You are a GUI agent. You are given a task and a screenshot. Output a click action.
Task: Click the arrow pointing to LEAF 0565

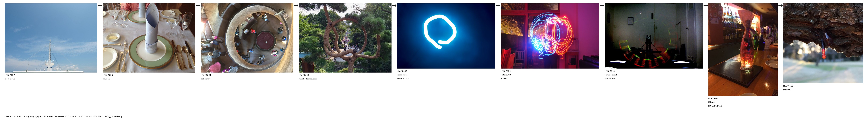780,5
